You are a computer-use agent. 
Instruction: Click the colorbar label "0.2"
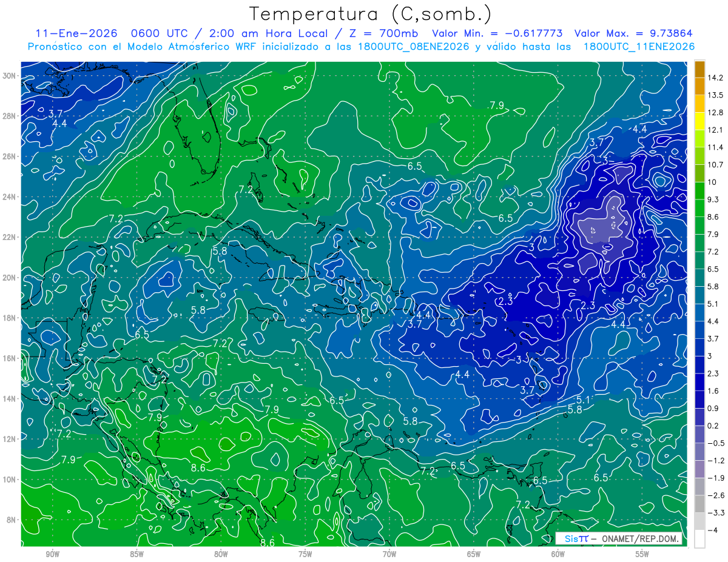[713, 426]
